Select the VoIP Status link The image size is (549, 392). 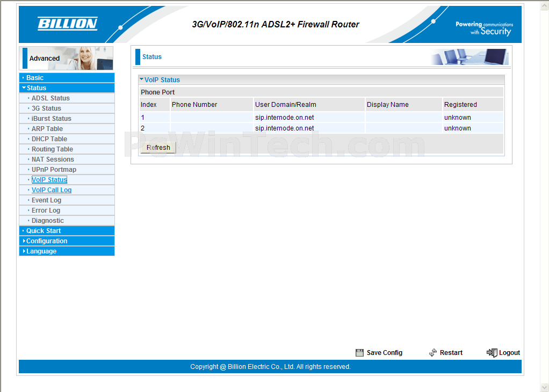pyautogui.click(x=49, y=179)
